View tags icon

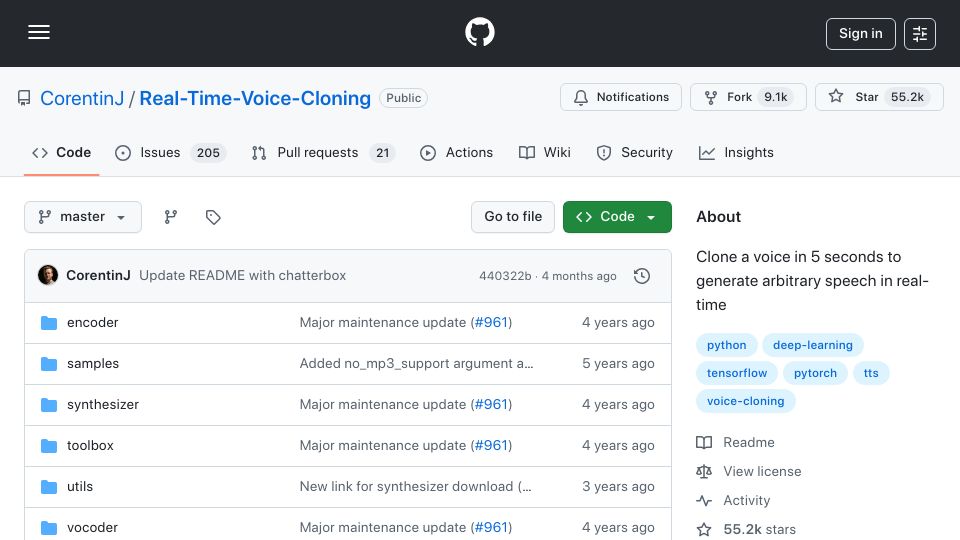click(x=213, y=217)
